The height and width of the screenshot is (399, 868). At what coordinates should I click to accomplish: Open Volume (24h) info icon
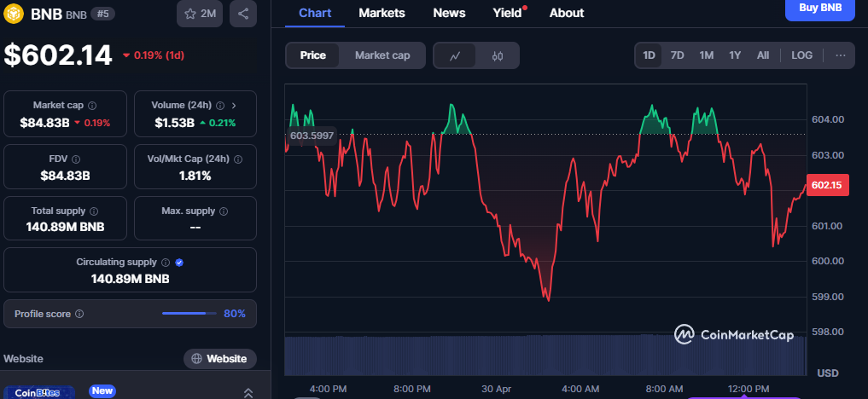click(x=220, y=106)
